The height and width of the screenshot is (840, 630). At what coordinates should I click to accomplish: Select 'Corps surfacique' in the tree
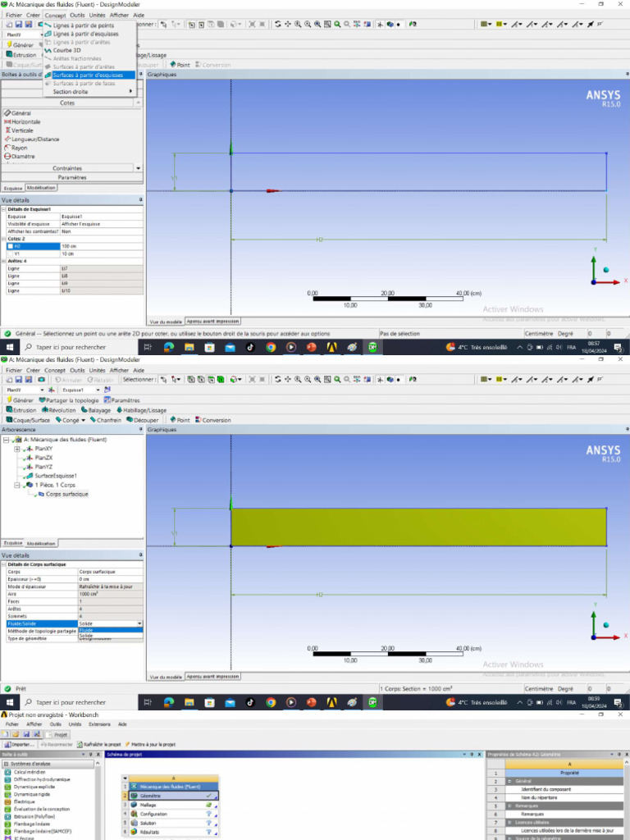(66, 494)
